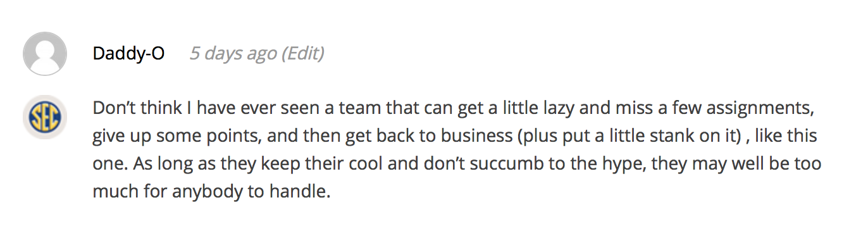The width and height of the screenshot is (868, 238).
Task: Click the last line 'much for anybody to handle.'
Action: pyautogui.click(x=211, y=191)
